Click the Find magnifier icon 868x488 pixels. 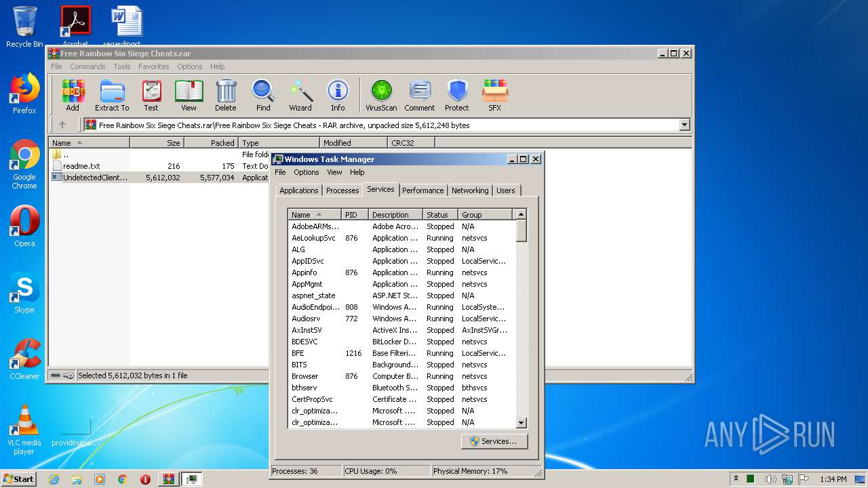click(x=263, y=95)
